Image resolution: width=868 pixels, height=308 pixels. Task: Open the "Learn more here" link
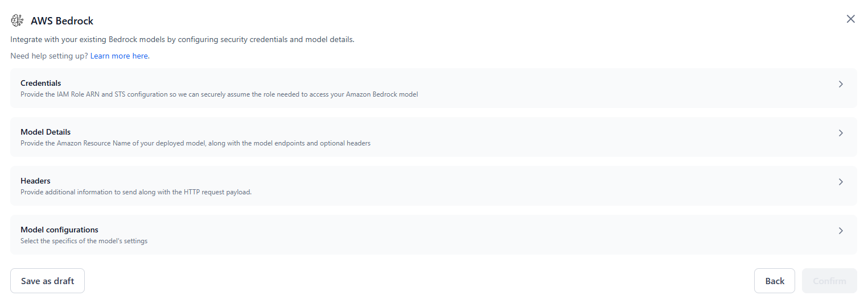click(119, 56)
